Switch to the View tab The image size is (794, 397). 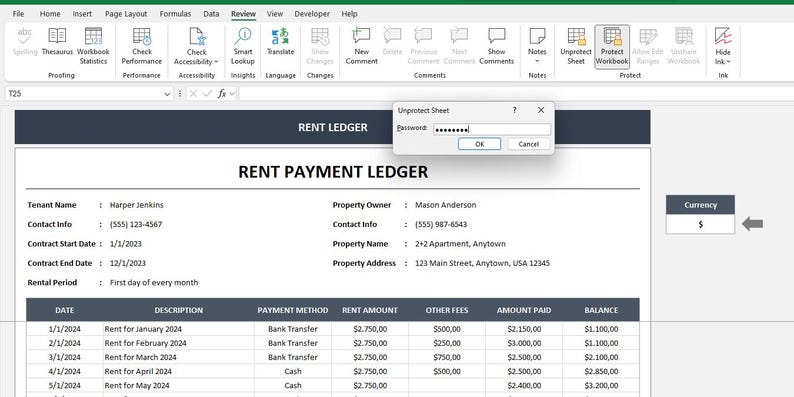[275, 14]
